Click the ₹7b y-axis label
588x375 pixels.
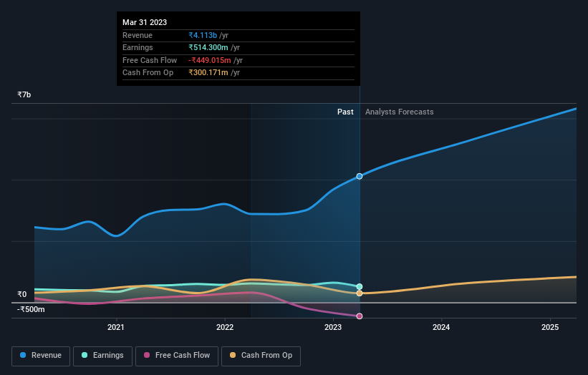pos(24,94)
